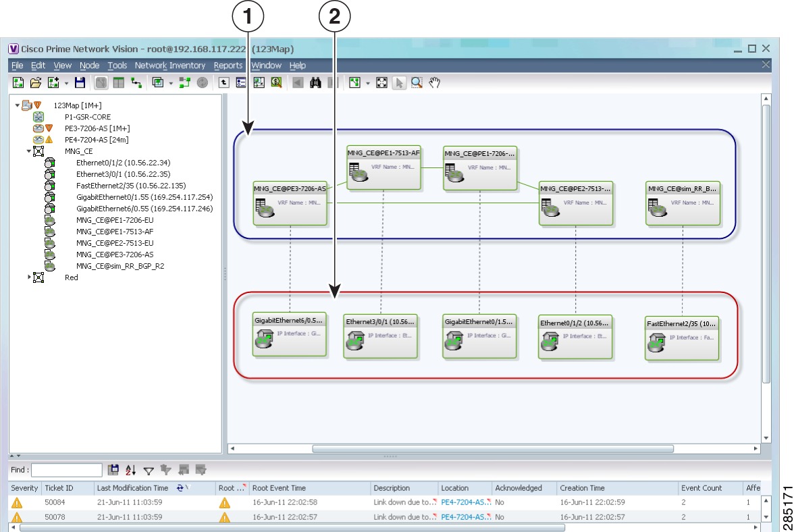Viewport: 796px width, 532px height.
Task: Open the Add to Map dropdown arrow
Action: point(66,83)
